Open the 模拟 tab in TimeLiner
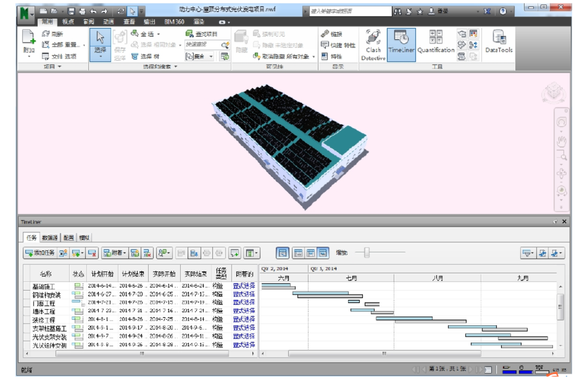588x384 pixels. [84, 238]
